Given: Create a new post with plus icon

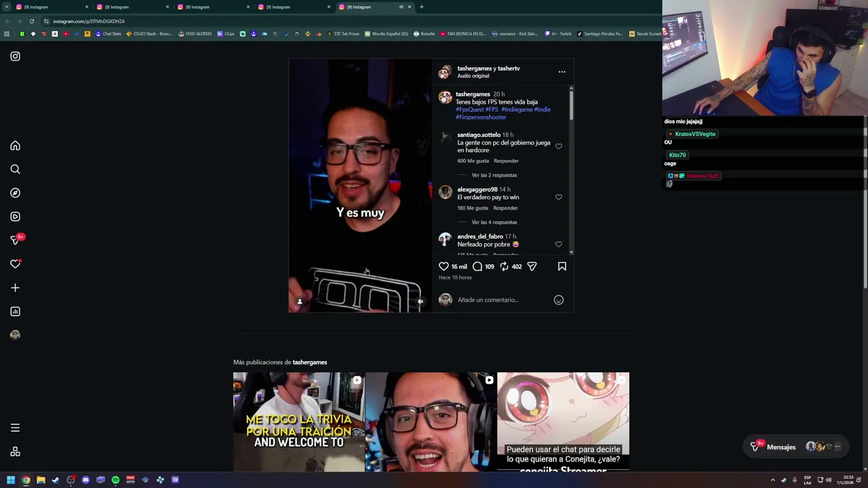Looking at the screenshot, I should pos(15,288).
